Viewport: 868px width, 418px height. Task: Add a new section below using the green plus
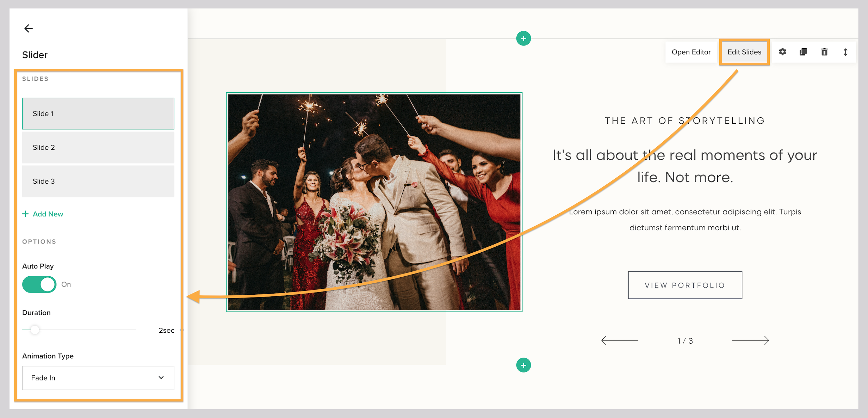click(523, 365)
